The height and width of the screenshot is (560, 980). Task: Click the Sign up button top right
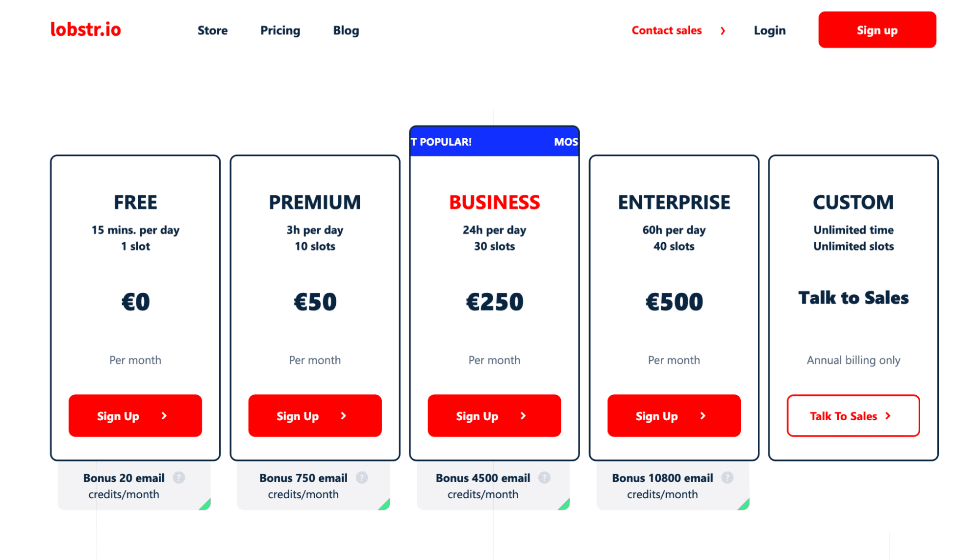[877, 29]
